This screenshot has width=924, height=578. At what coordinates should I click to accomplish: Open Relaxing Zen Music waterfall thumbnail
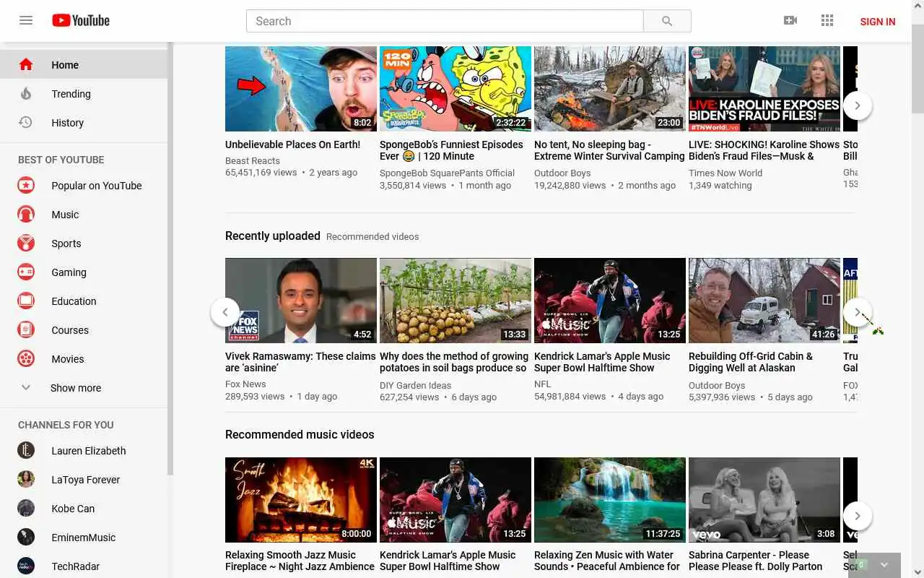pyautogui.click(x=610, y=500)
